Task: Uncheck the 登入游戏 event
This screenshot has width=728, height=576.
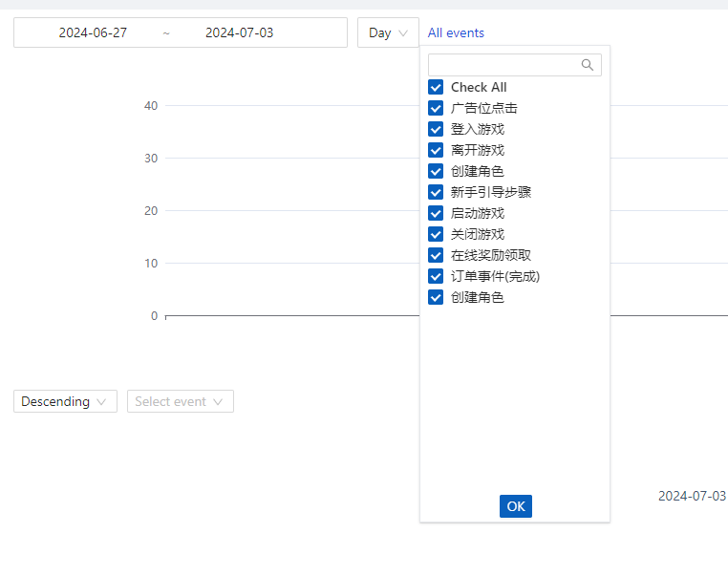Action: [436, 129]
